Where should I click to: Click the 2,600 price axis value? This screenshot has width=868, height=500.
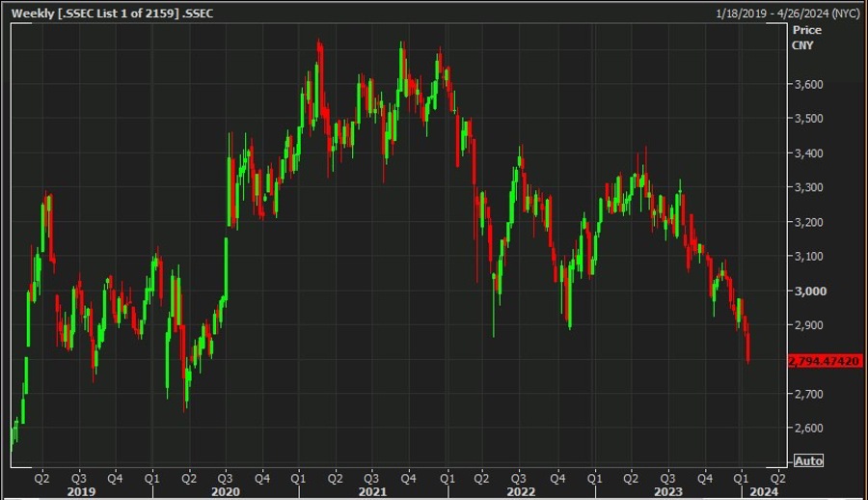click(x=809, y=428)
